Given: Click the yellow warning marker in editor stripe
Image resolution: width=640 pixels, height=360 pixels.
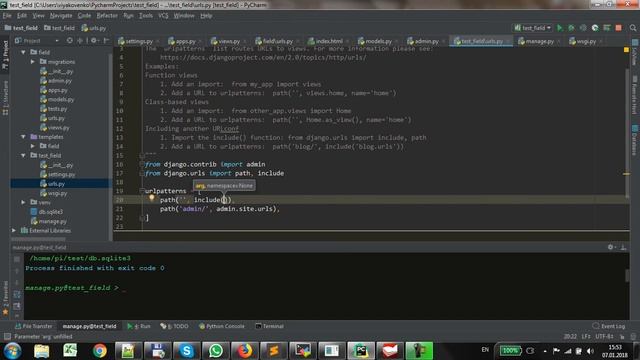Looking at the screenshot, I should coord(626,50).
